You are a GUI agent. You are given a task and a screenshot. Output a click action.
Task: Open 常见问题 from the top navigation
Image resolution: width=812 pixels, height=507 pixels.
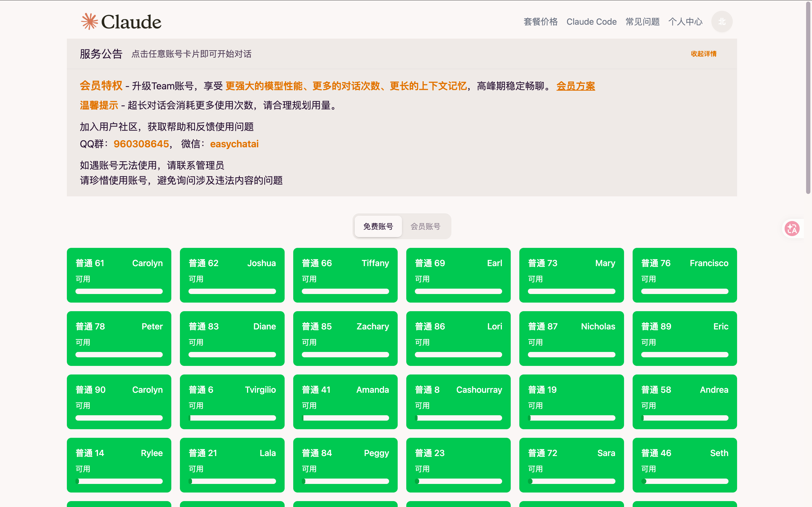click(642, 21)
